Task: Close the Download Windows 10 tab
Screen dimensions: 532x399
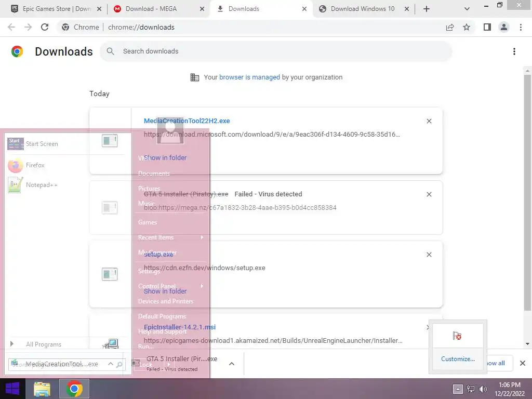Action: pyautogui.click(x=406, y=9)
